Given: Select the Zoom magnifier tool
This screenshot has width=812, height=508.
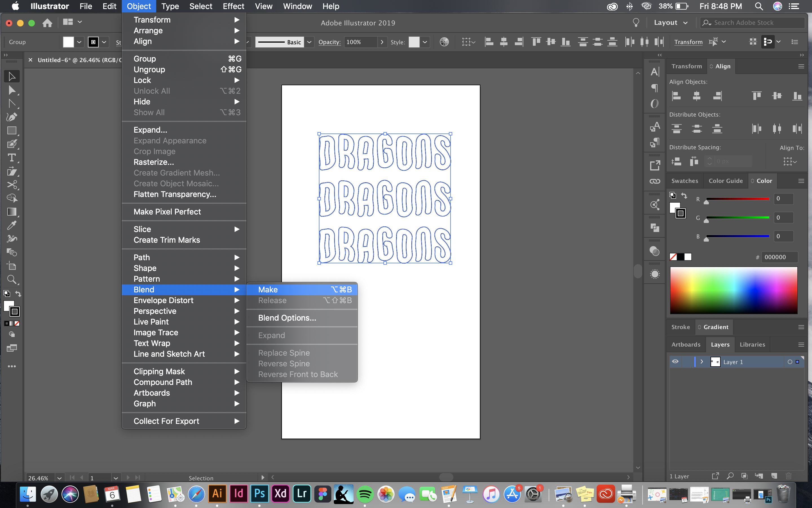Looking at the screenshot, I should (12, 279).
